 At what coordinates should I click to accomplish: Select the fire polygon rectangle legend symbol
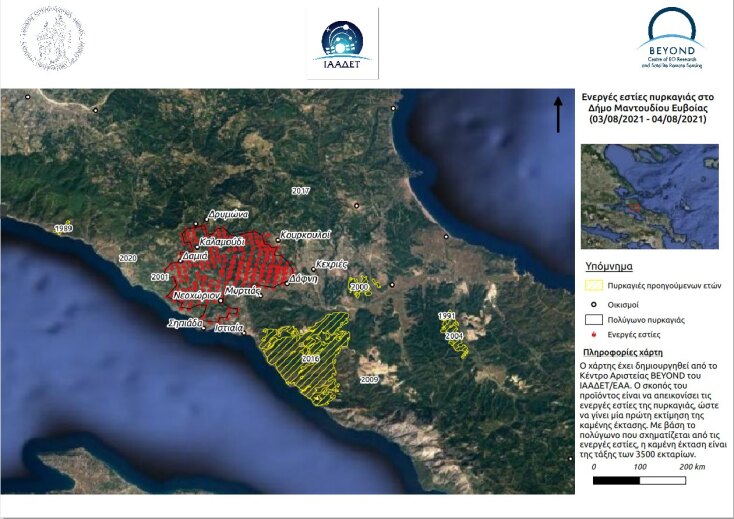point(594,320)
